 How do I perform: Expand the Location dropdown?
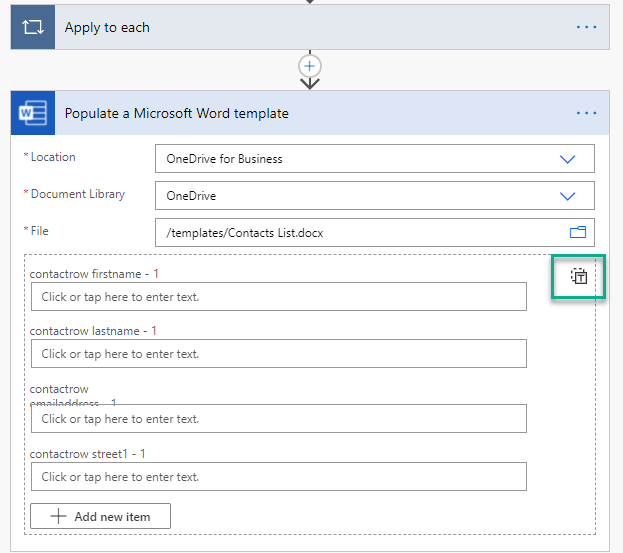tap(567, 159)
